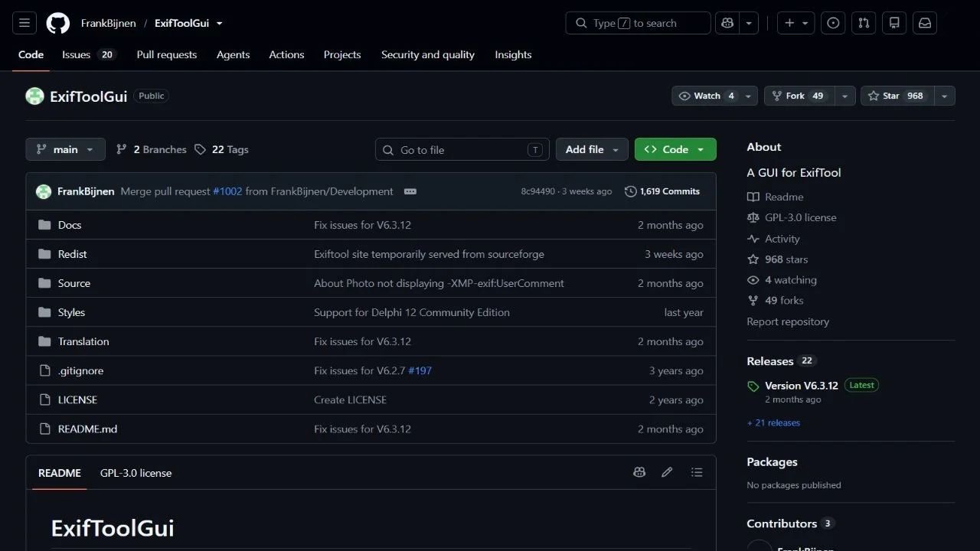Click the tag icon beside 22 Tags
Image resolution: width=980 pixels, height=551 pixels.
pos(200,149)
